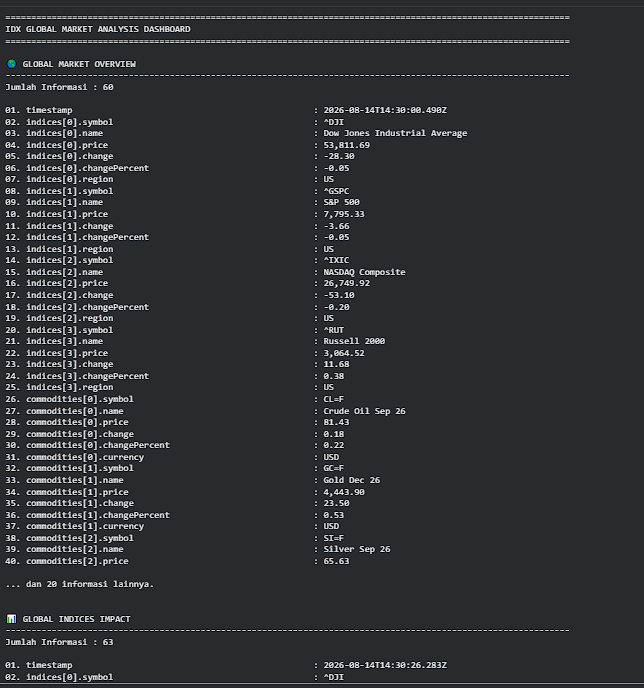Click the Crude Oil Sep 26 value
The image size is (644, 688).
click(x=365, y=411)
